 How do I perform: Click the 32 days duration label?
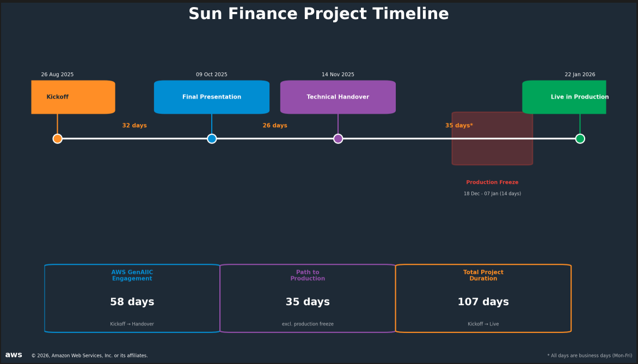(x=134, y=125)
